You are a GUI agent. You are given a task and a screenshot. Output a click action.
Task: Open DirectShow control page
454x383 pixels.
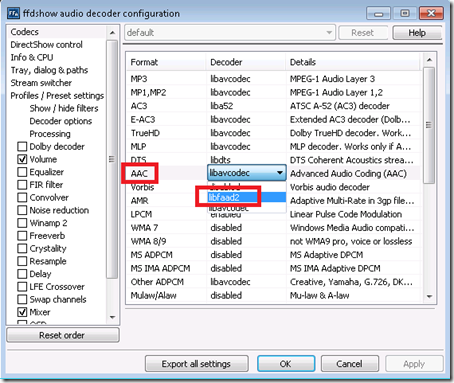coord(46,45)
